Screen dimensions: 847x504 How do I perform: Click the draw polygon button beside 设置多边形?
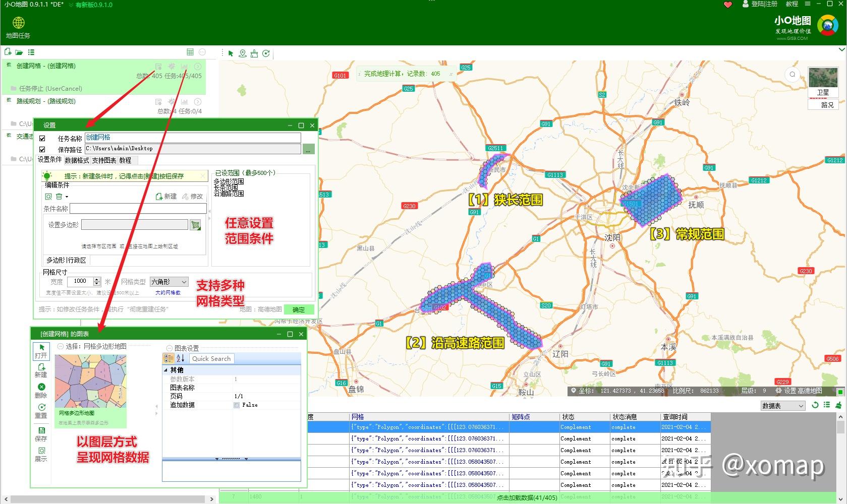195,225
